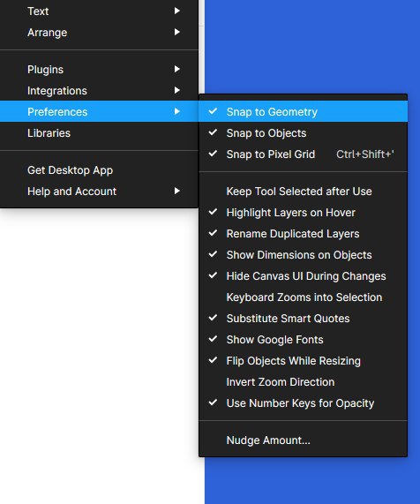420x504 pixels.
Task: Enable Keyboard Zooms into Selection
Action: (x=303, y=297)
